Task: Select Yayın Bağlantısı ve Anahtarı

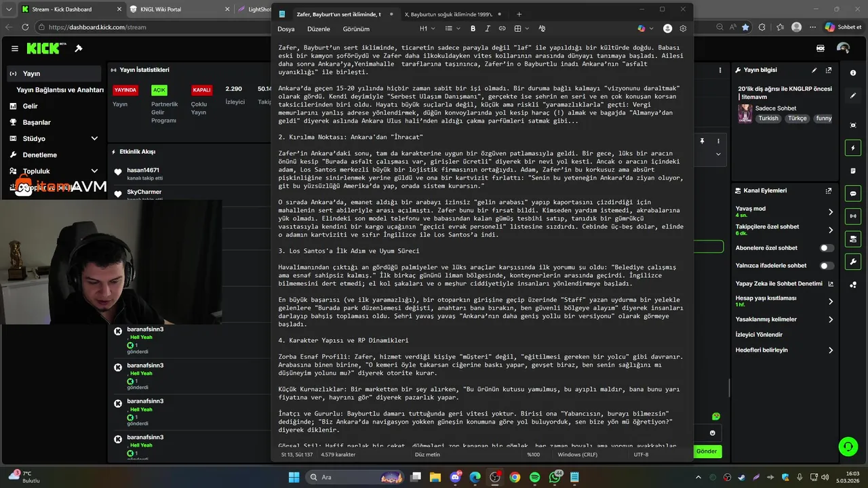Action: coord(60,89)
